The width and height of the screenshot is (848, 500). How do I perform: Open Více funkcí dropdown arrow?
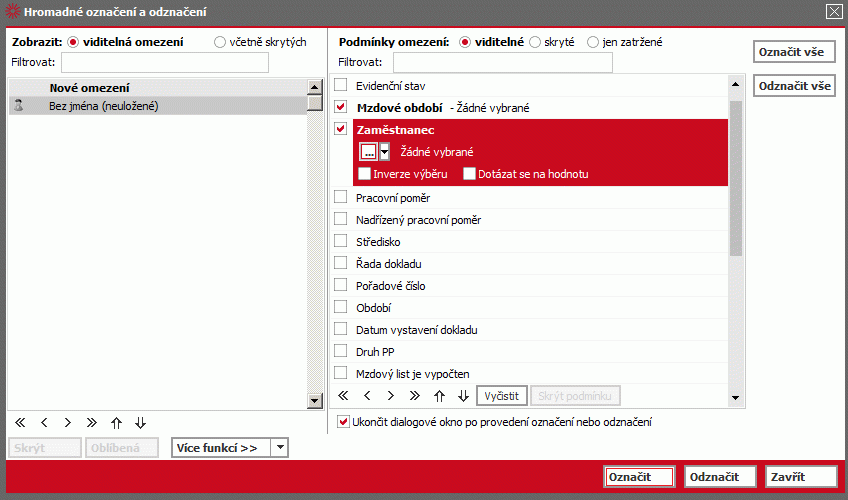280,448
